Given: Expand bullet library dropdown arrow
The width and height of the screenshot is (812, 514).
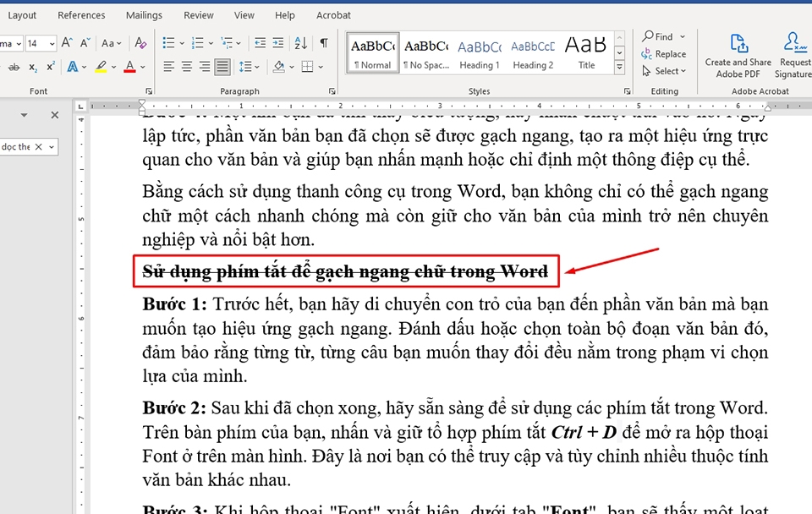Looking at the screenshot, I should (x=182, y=43).
